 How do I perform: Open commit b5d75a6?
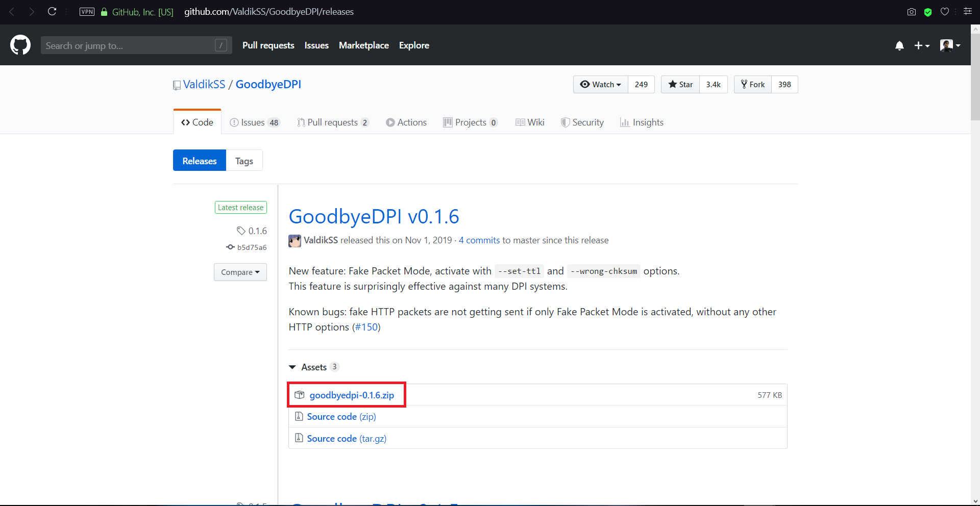247,247
